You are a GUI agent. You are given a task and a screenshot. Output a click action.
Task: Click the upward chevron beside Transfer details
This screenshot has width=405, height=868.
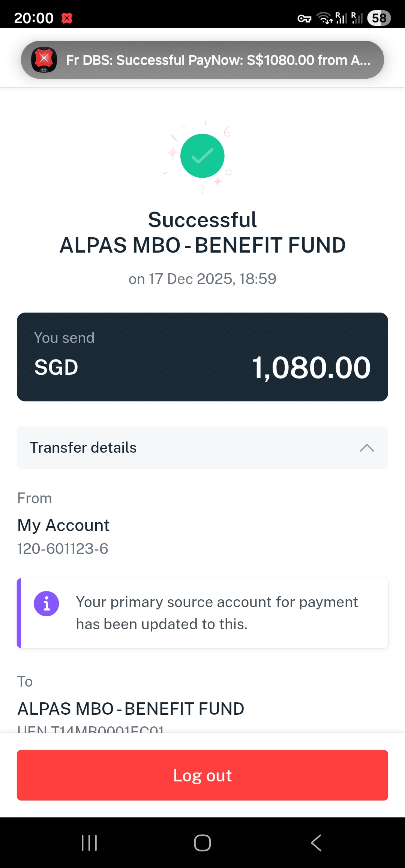pos(367,448)
